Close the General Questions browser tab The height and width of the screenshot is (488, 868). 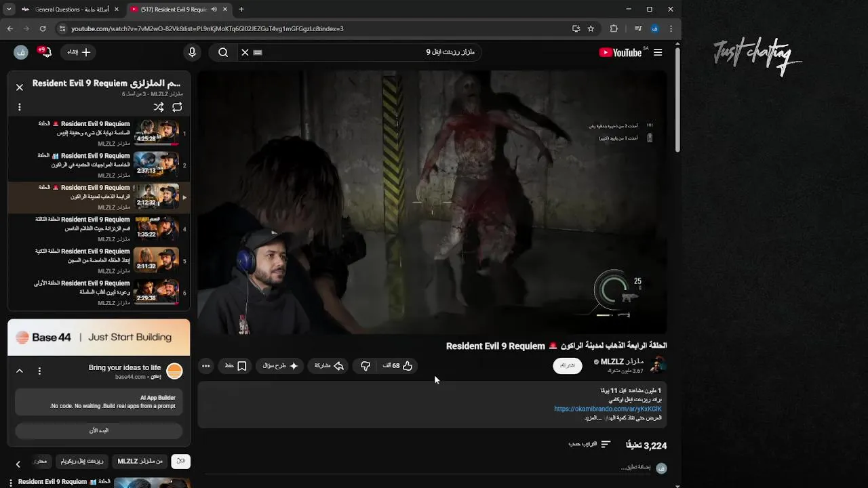[116, 9]
